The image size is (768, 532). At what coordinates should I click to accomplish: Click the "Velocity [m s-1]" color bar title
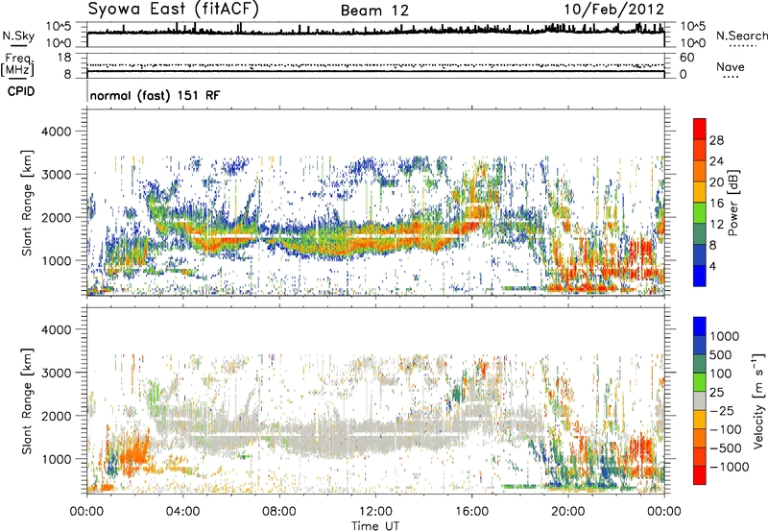(758, 400)
